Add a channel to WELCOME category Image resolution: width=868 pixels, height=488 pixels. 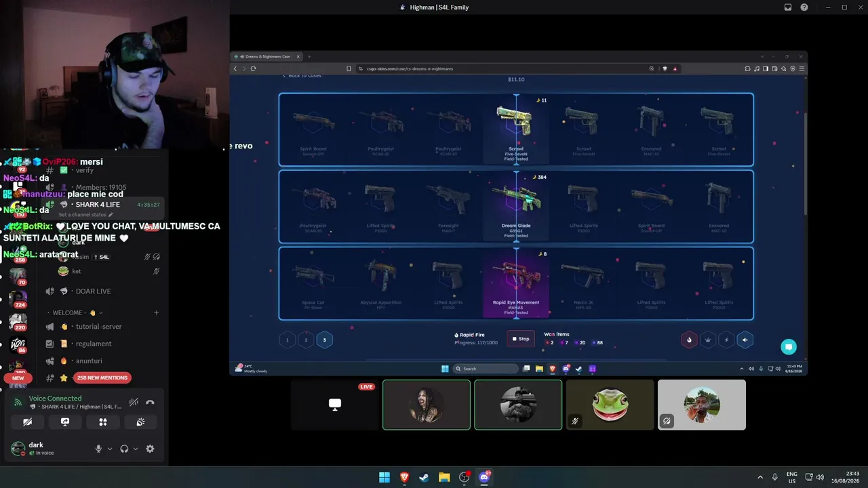(156, 312)
